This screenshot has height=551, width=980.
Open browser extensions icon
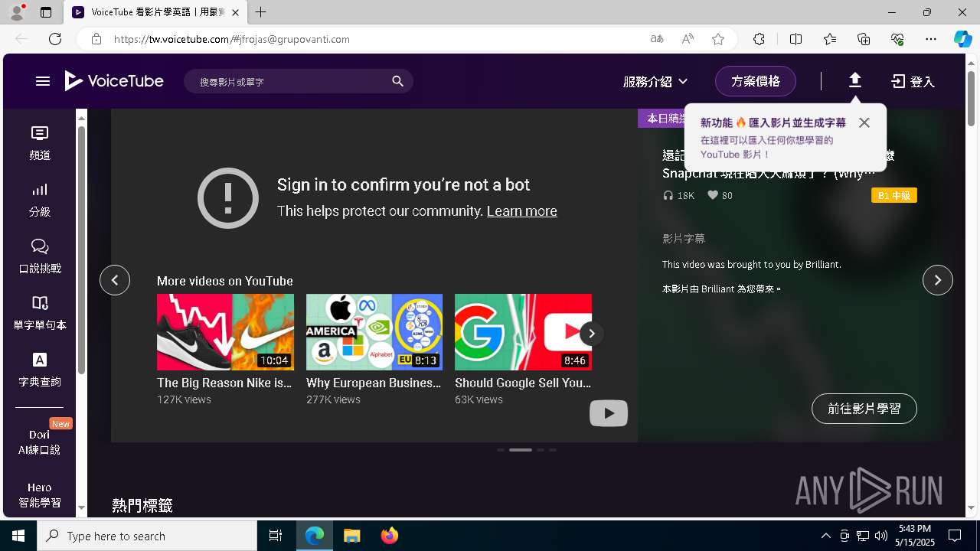(759, 39)
